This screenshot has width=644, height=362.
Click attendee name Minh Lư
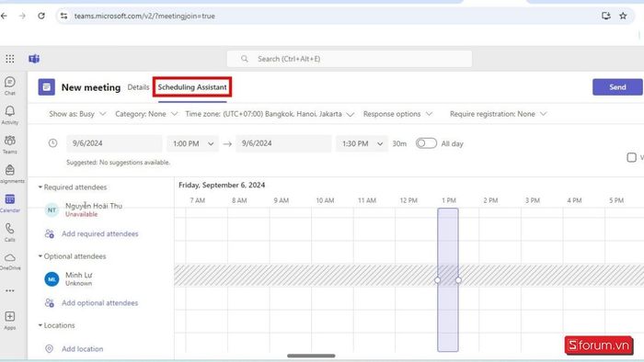[79, 275]
